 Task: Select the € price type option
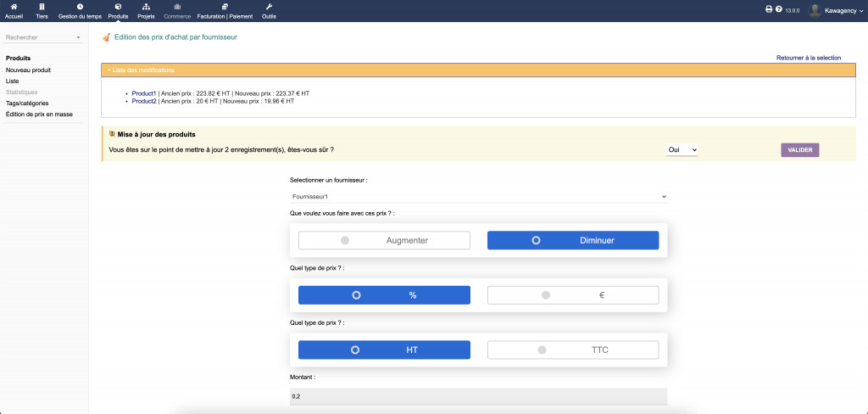[x=572, y=295]
